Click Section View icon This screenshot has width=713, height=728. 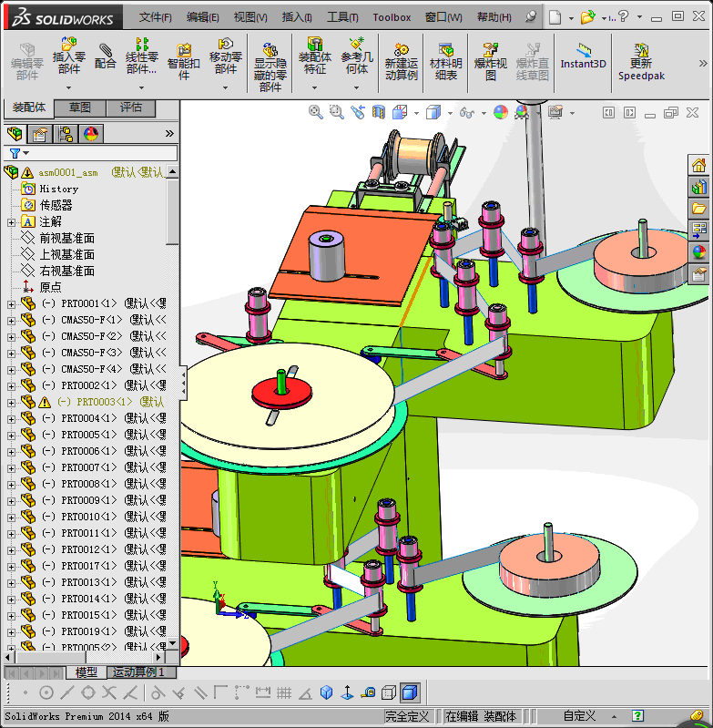coord(379,112)
